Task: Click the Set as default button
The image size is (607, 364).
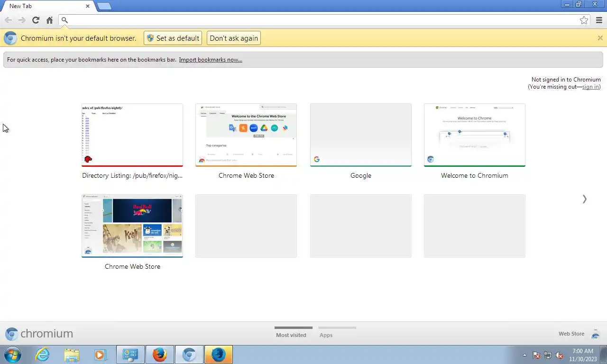Action: click(x=173, y=38)
